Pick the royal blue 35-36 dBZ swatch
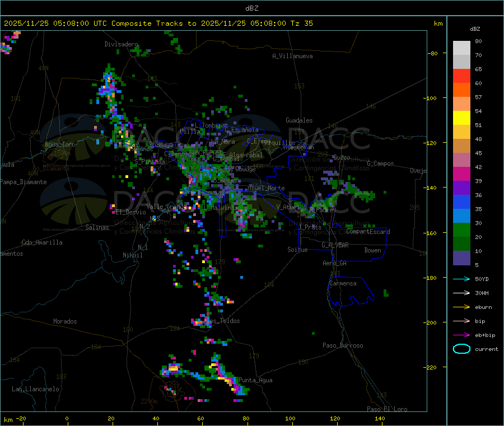Image resolution: width=504 pixels, height=426 pixels. [x=461, y=202]
